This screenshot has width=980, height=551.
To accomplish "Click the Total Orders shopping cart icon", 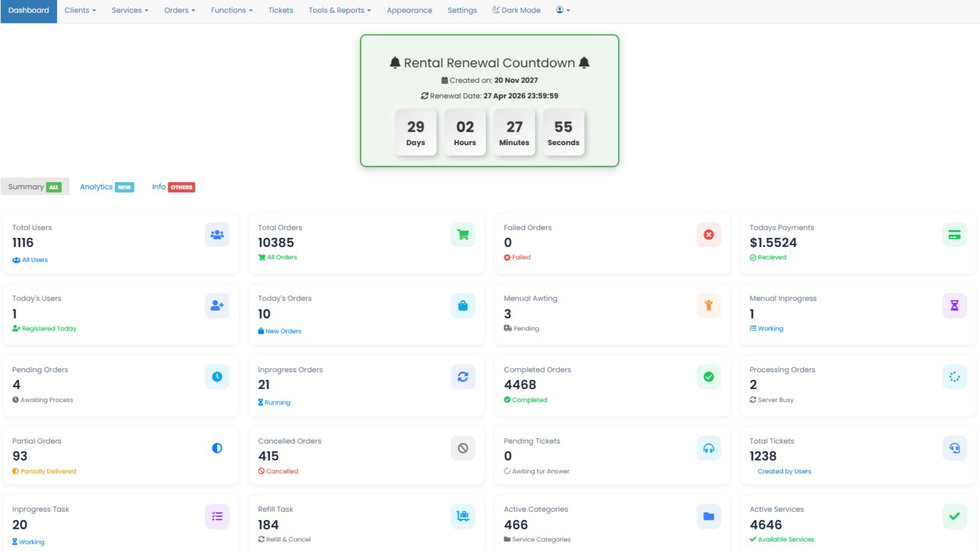I will (463, 235).
